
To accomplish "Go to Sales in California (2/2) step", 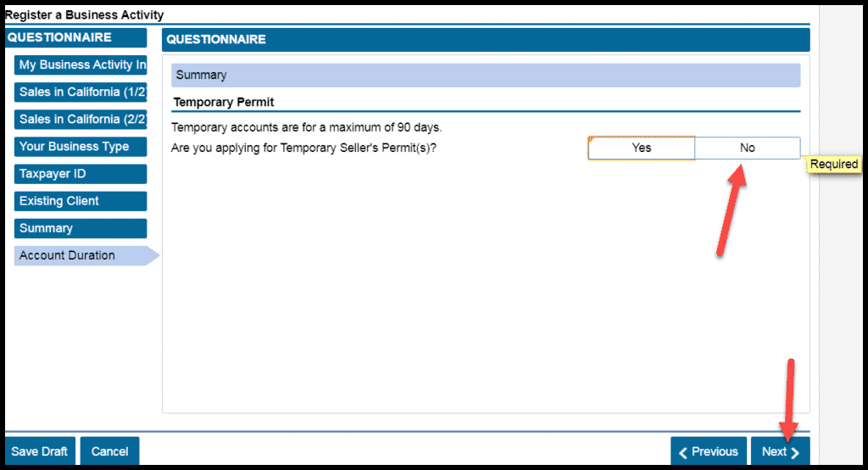I will (x=81, y=120).
